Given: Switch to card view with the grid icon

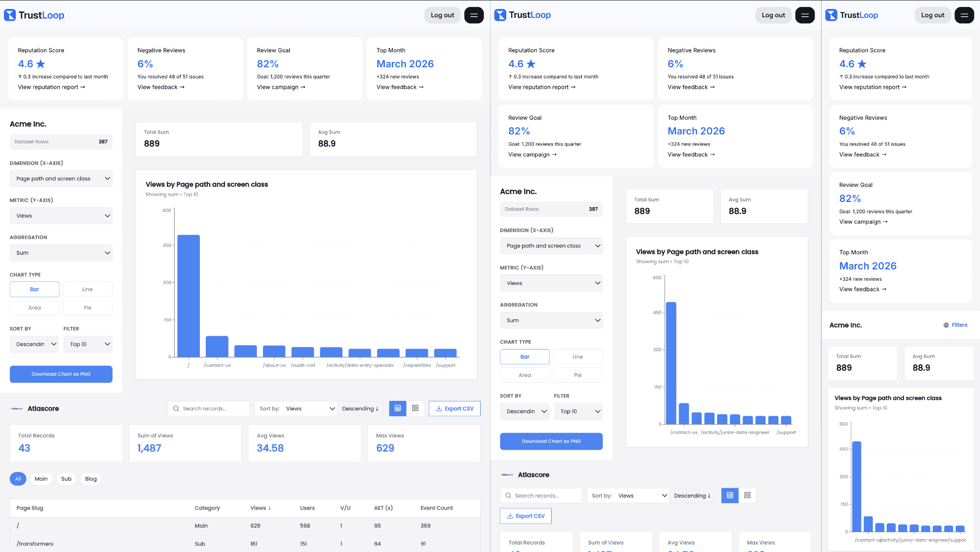Looking at the screenshot, I should pyautogui.click(x=415, y=408).
